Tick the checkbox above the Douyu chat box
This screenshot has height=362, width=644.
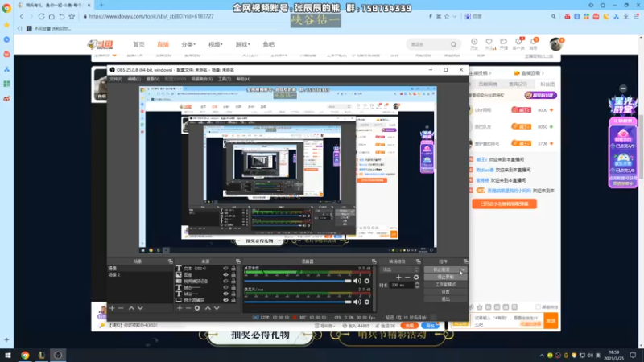click(x=538, y=307)
